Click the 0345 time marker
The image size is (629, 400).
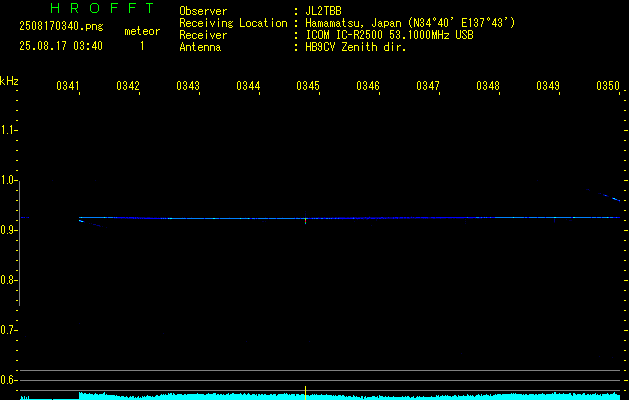point(308,86)
